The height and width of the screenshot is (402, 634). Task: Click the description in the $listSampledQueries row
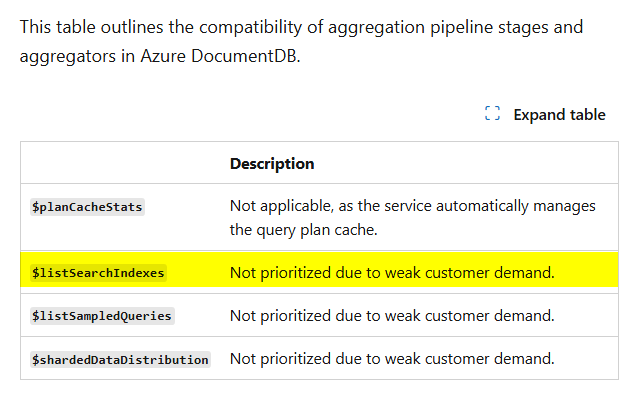[392, 315]
